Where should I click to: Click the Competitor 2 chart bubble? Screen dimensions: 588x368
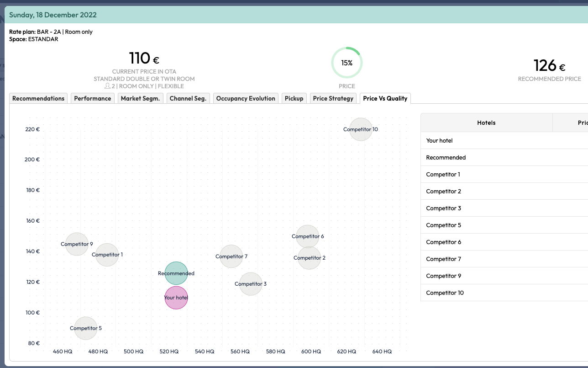pyautogui.click(x=310, y=258)
